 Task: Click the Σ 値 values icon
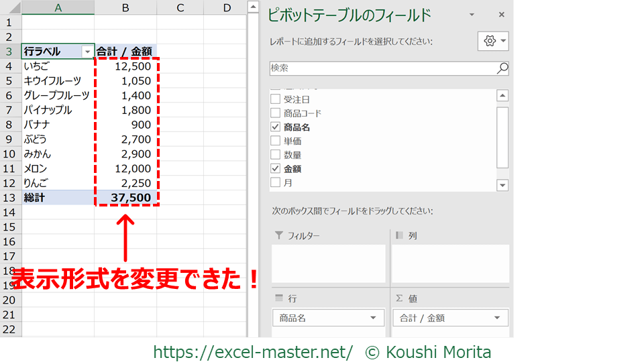tap(400, 298)
